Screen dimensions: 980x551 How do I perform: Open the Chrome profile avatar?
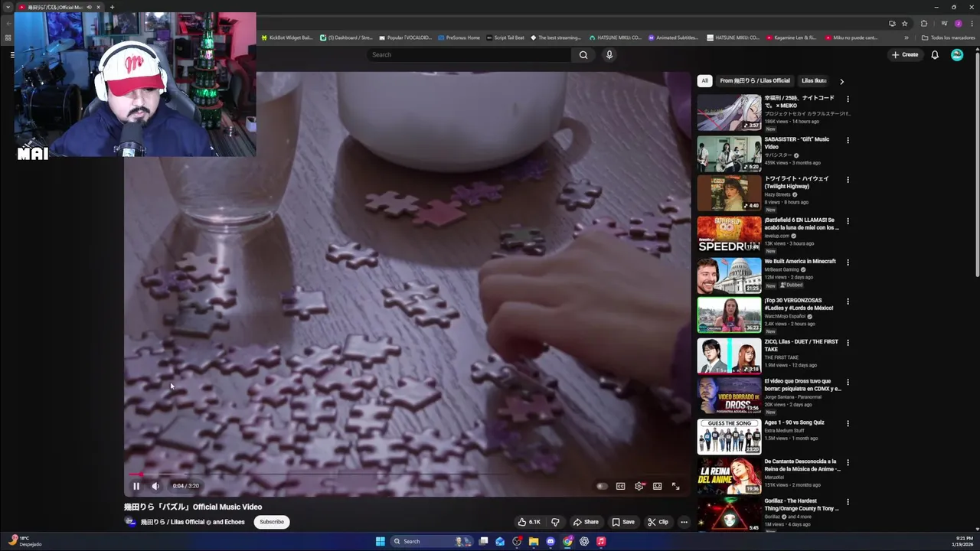[958, 23]
